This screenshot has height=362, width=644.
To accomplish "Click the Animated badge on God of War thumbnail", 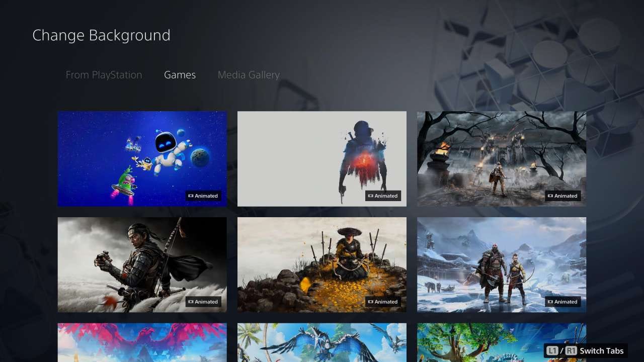I will click(x=562, y=302).
